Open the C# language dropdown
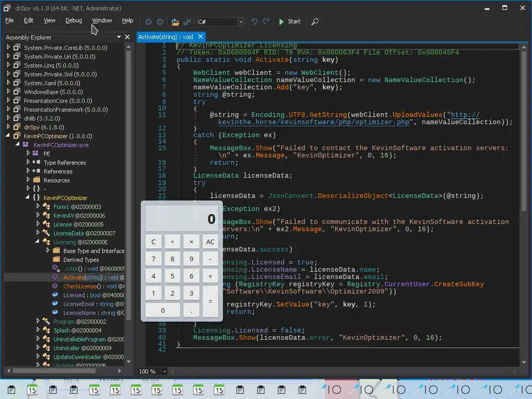The width and height of the screenshot is (532, 399). (241, 22)
